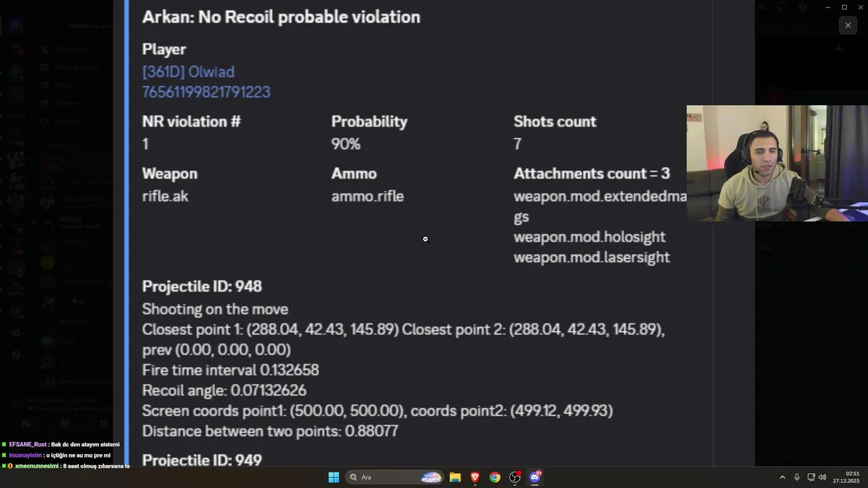Click the Steam ID 76561199821791223 link
This screenshot has height=488, width=868.
coord(206,92)
